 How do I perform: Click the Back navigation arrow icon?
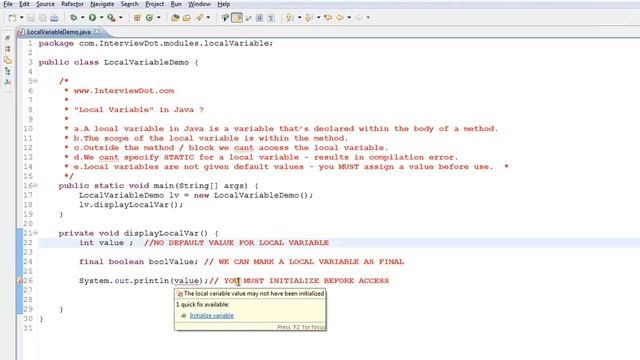pyautogui.click(x=340, y=18)
